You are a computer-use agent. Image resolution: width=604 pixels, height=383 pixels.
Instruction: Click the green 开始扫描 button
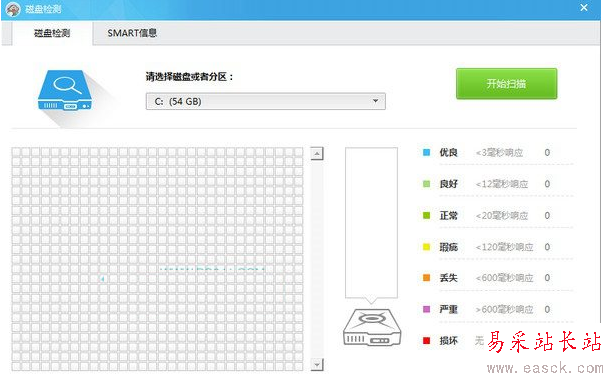[507, 84]
